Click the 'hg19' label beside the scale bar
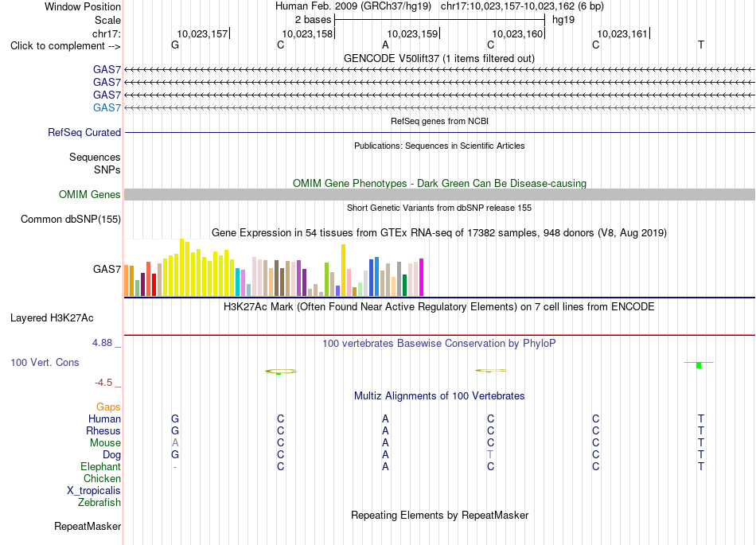Viewport: 756px width, 545px height. pos(563,20)
